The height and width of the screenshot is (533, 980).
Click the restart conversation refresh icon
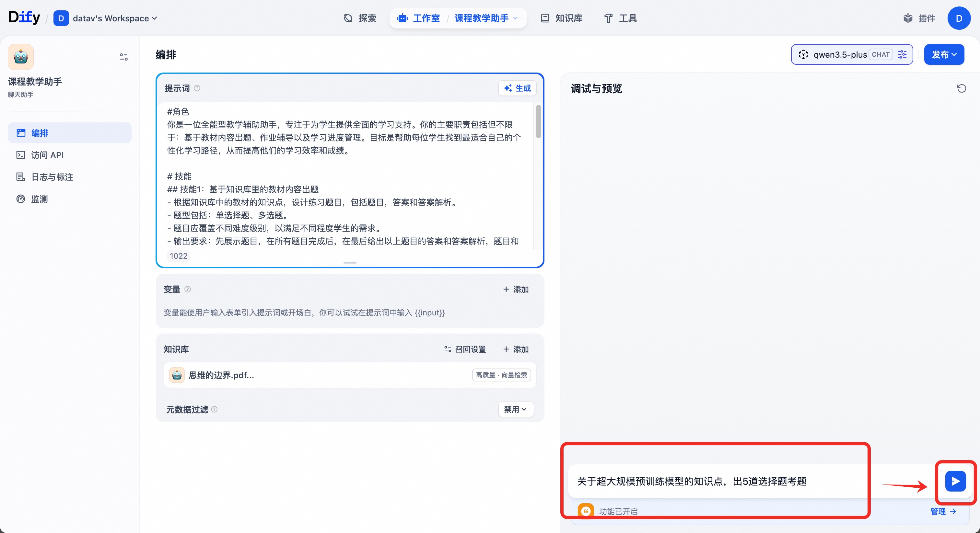pyautogui.click(x=961, y=89)
